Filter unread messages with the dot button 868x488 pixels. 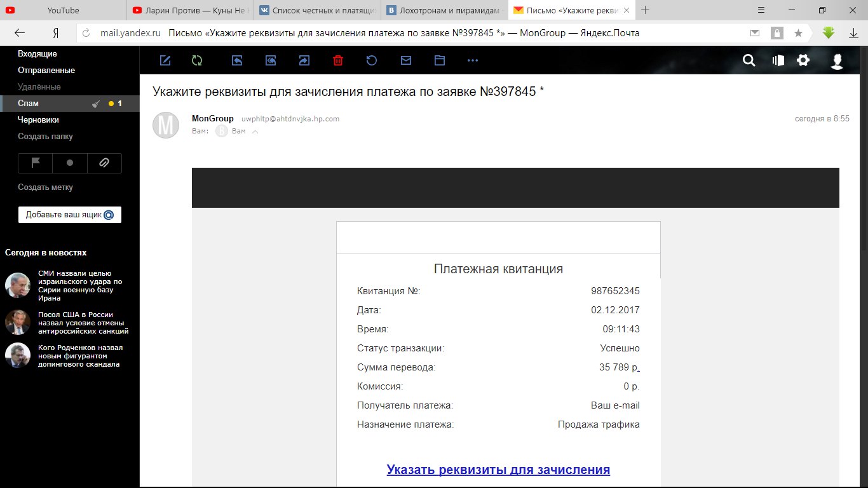pyautogui.click(x=70, y=163)
